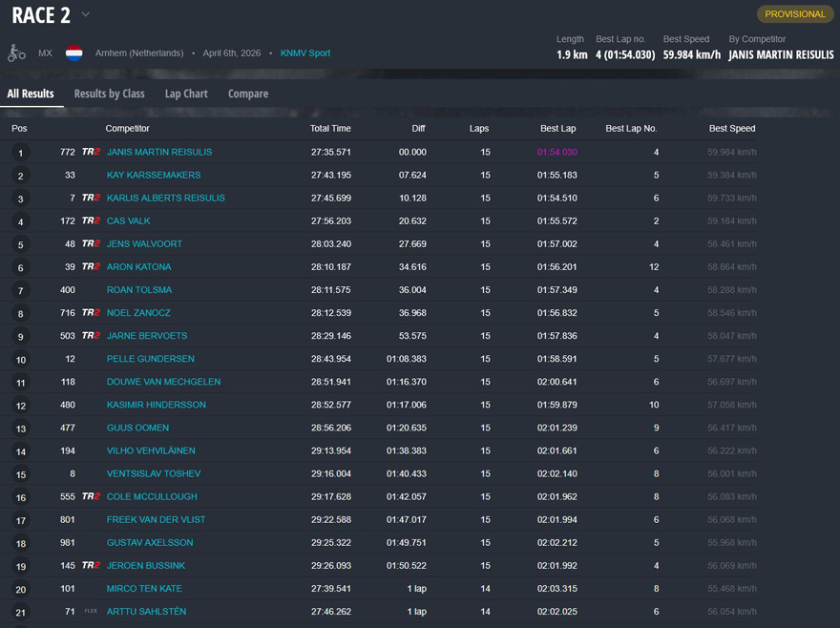840x628 pixels.
Task: Click the FLEX badge beside Arttu Sahlstén
Action: click(x=91, y=611)
